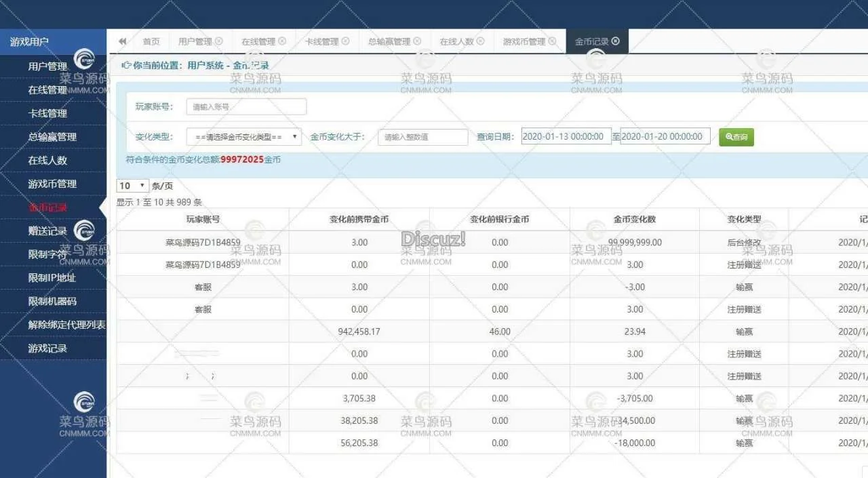Close the 在线人数 tab via its x icon
Image resolution: width=868 pixels, height=478 pixels.
[480, 41]
